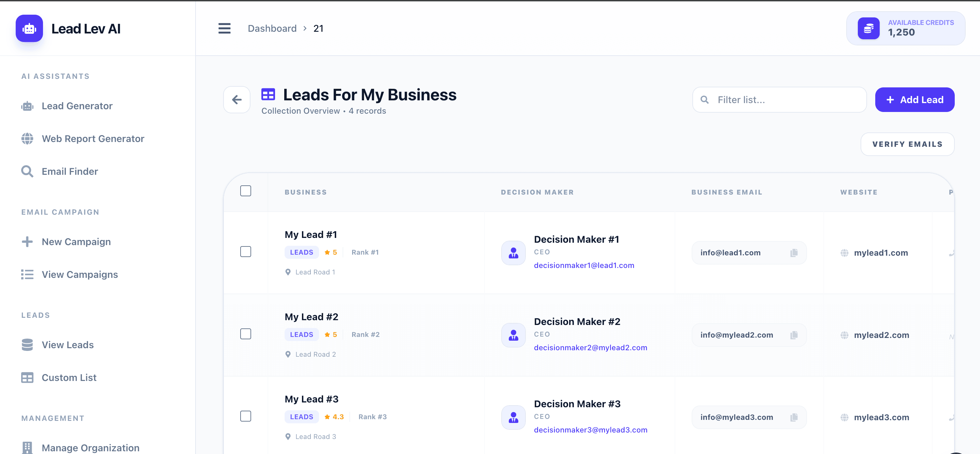Click the table icon beside Leads For My Business
Screen dimensions: 980x454
pyautogui.click(x=268, y=94)
